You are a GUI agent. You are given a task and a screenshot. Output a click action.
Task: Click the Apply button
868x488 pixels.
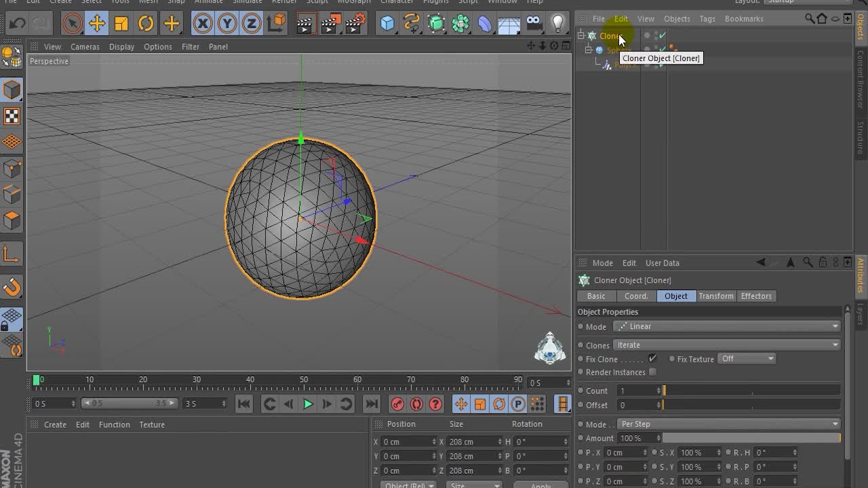tap(540, 485)
